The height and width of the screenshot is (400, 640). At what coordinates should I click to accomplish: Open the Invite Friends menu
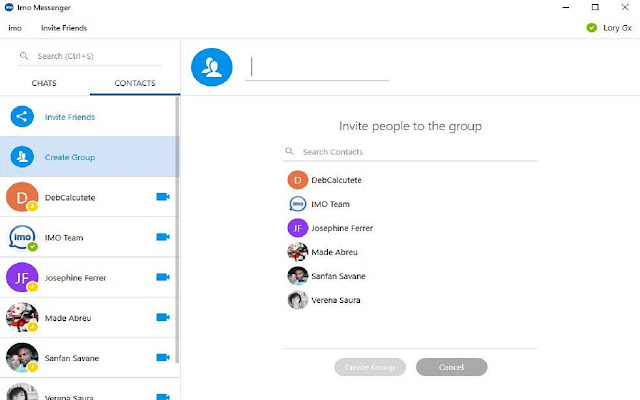[64, 28]
